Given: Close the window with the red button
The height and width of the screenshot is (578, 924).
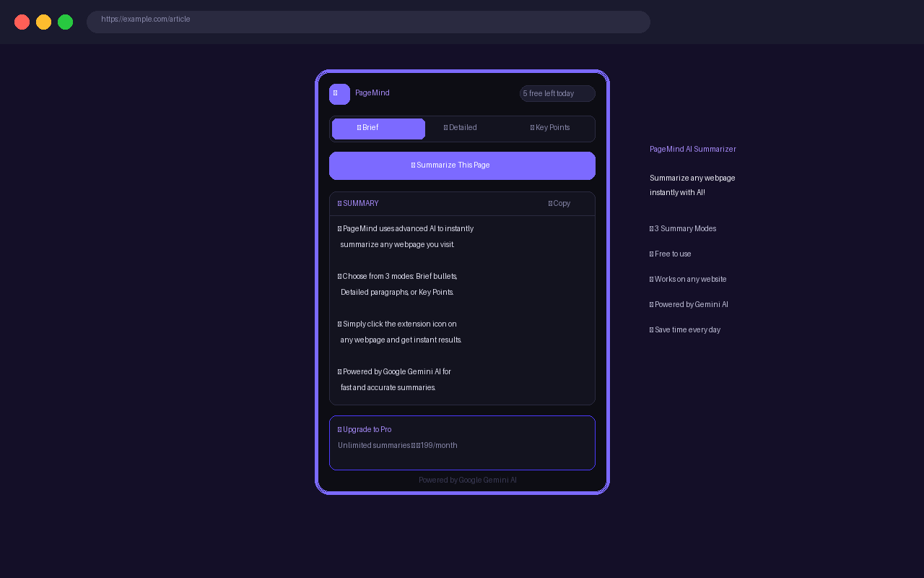Looking at the screenshot, I should pyautogui.click(x=22, y=22).
